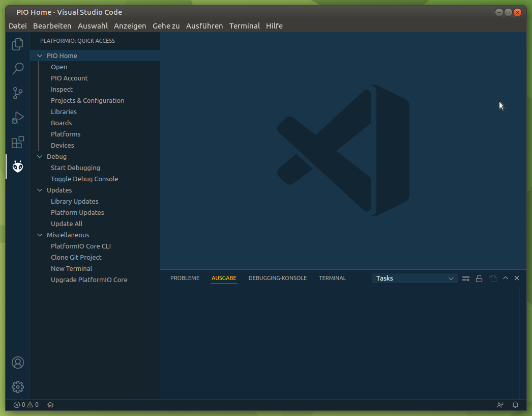The image size is (532, 416).
Task: Show errors and warnings count in status bar
Action: click(x=26, y=405)
